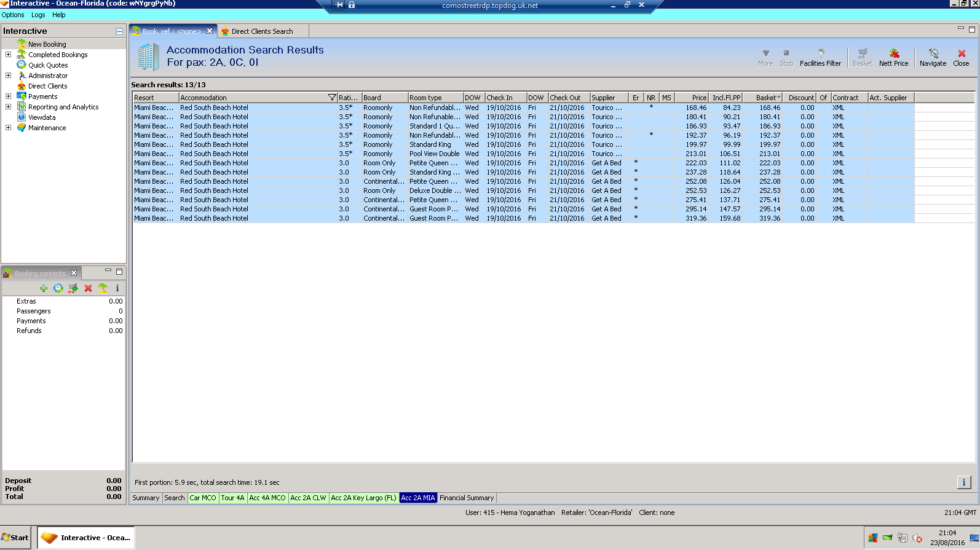Close the Book. ref.: <none> tab
Image resolution: width=980 pixels, height=550 pixels.
point(210,31)
